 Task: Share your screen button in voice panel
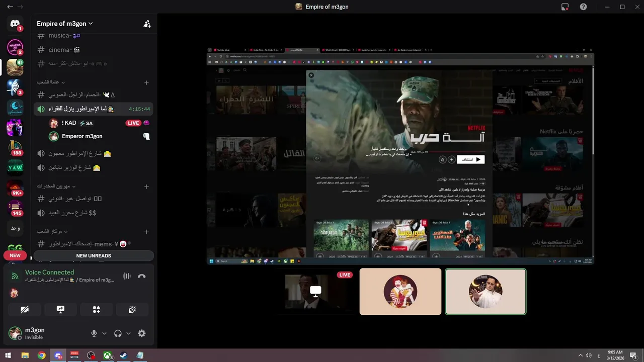tap(60, 310)
